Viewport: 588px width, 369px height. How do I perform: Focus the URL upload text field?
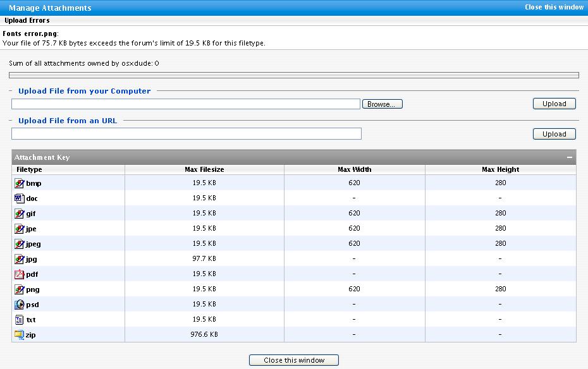pos(187,134)
